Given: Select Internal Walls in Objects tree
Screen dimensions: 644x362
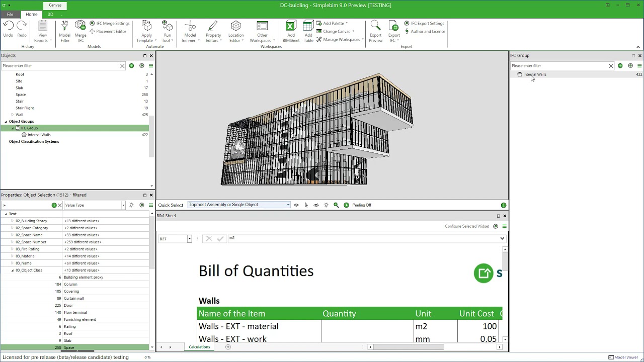Looking at the screenshot, I should pyautogui.click(x=39, y=135).
